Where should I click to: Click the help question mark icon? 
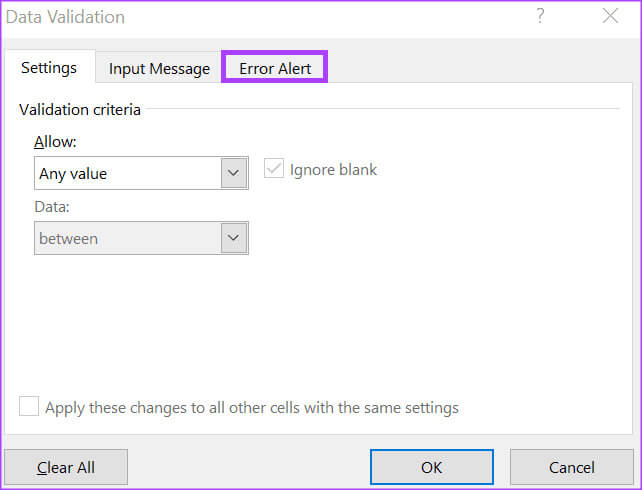[540, 16]
